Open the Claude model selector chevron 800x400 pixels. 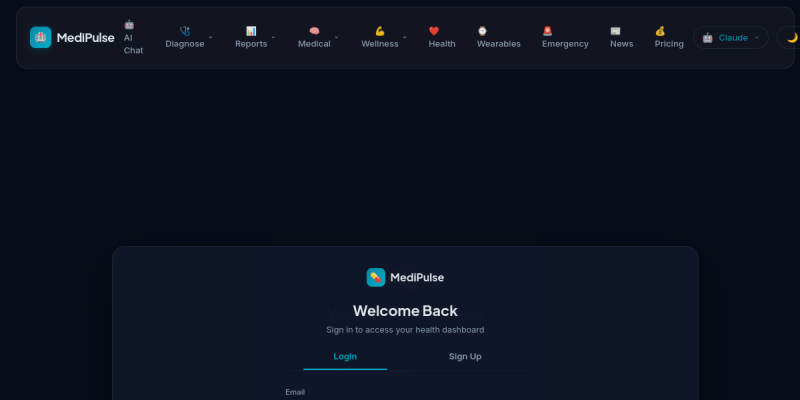point(756,38)
